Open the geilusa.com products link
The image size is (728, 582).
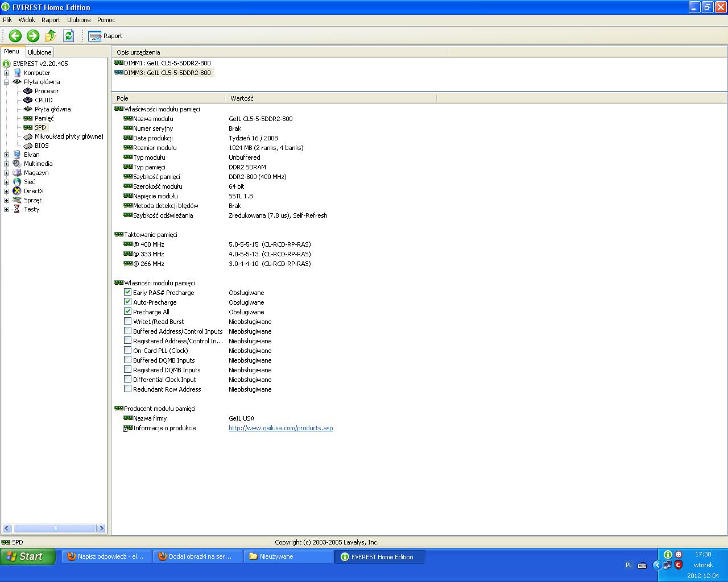click(281, 428)
